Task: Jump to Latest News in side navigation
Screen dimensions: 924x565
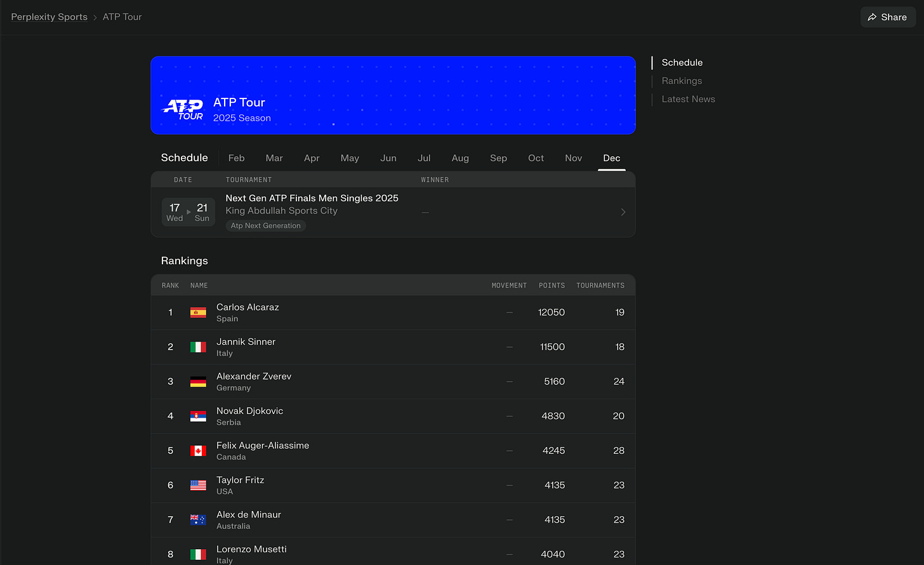Action: (x=689, y=99)
